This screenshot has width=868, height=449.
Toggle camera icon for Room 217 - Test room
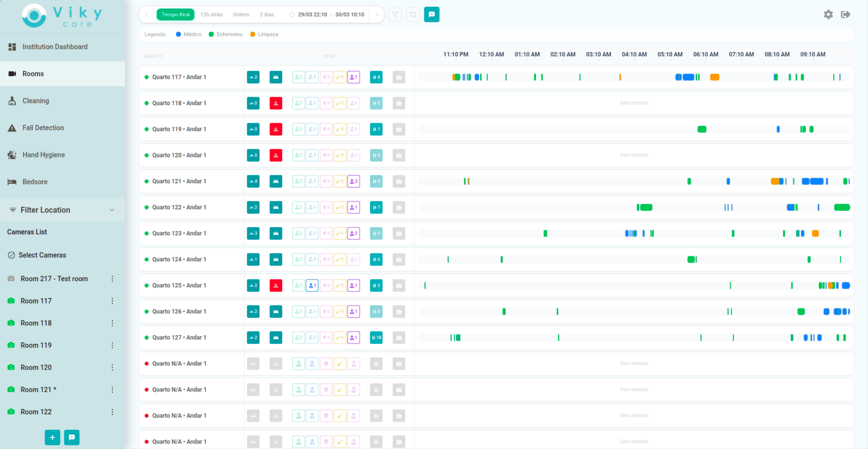click(x=11, y=279)
